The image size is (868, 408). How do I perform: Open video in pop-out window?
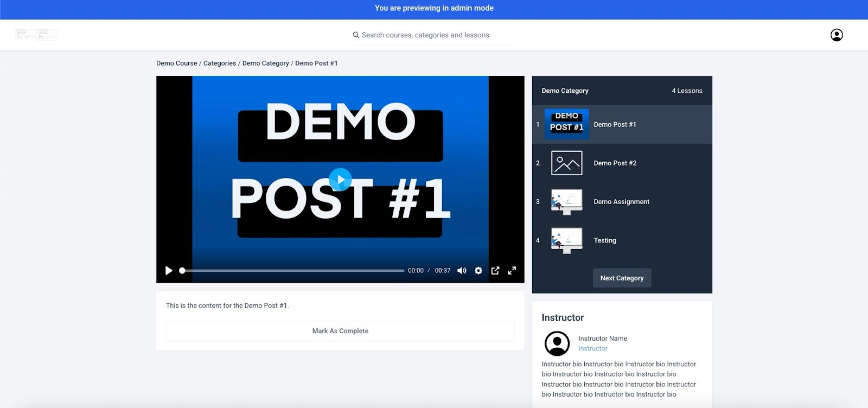pyautogui.click(x=495, y=271)
